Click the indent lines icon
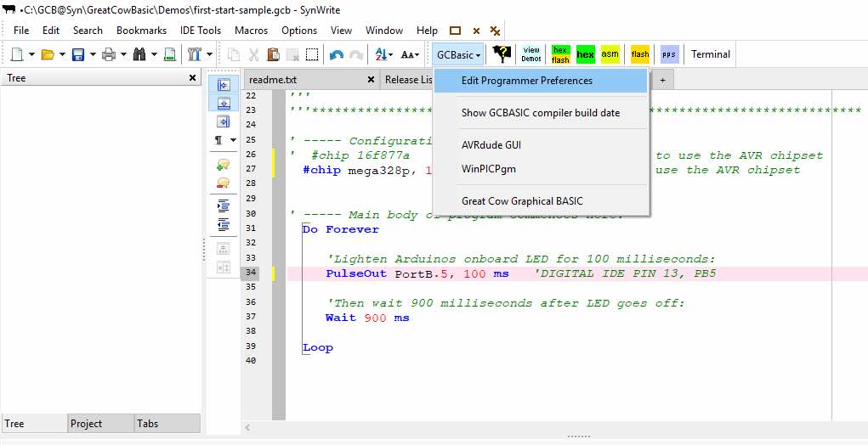 tap(223, 206)
